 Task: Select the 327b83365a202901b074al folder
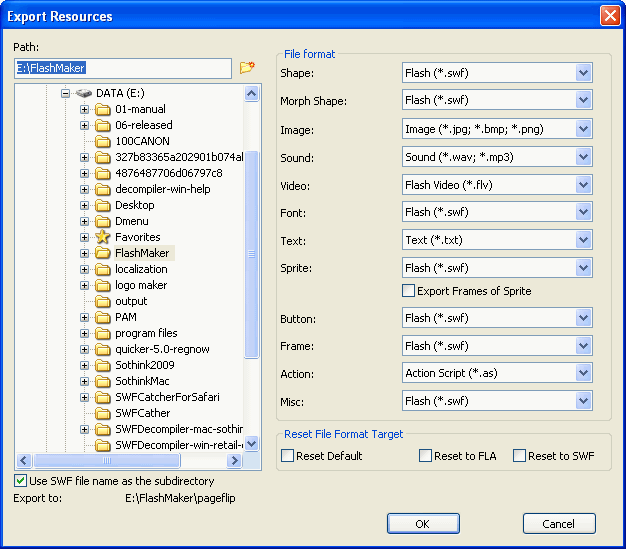click(x=179, y=157)
